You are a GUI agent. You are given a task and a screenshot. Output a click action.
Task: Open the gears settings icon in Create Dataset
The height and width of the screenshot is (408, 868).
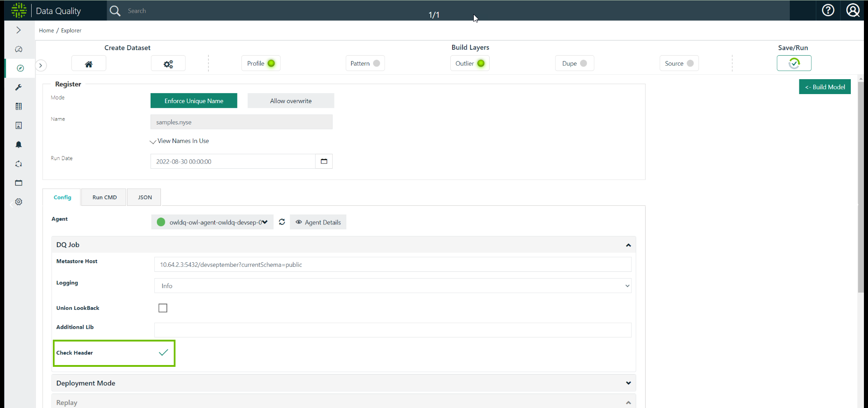click(168, 64)
